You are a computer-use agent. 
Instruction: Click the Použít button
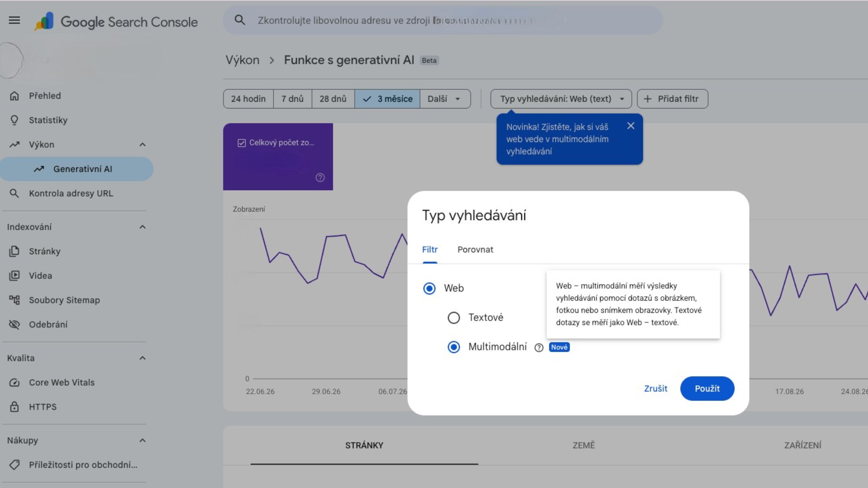coord(707,389)
